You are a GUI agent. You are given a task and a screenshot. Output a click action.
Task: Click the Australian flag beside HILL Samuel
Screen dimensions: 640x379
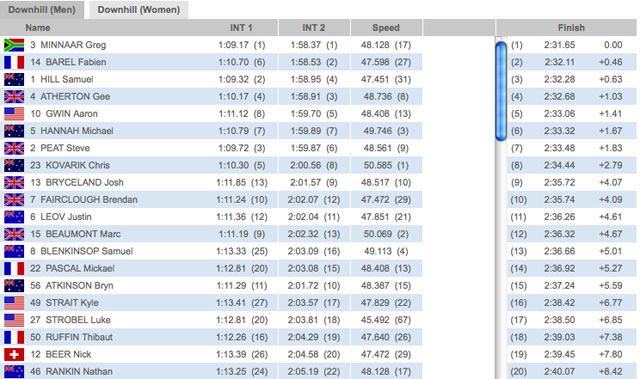click(x=14, y=79)
